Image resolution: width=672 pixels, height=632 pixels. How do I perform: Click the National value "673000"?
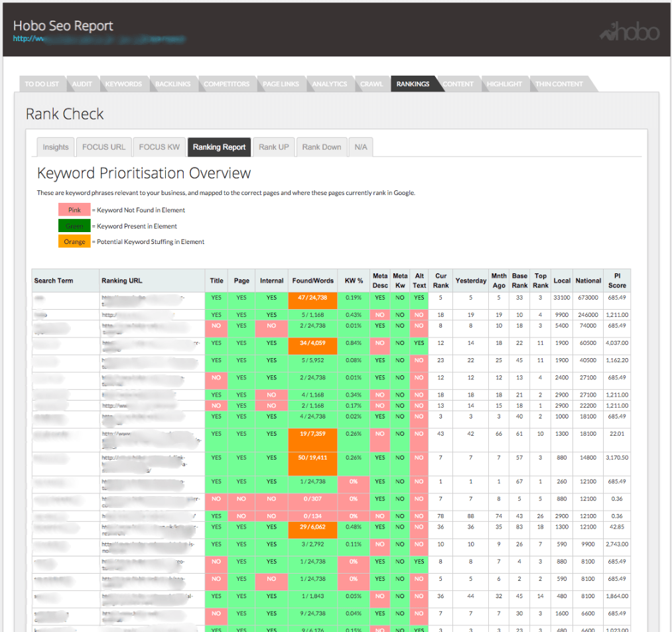coord(588,297)
